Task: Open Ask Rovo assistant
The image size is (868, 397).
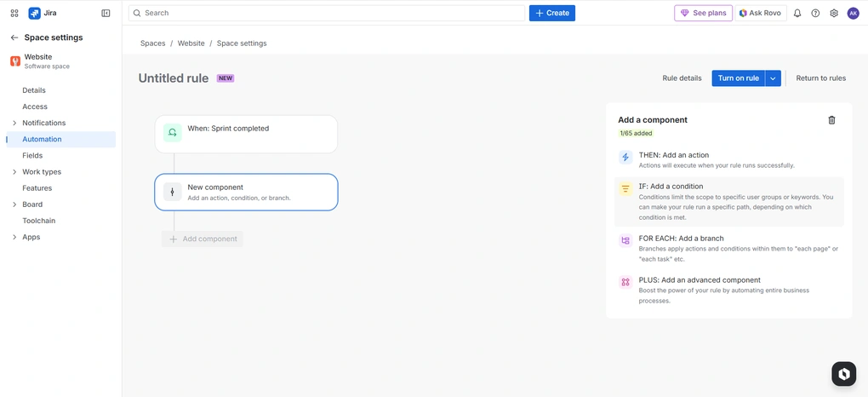Action: (761, 13)
